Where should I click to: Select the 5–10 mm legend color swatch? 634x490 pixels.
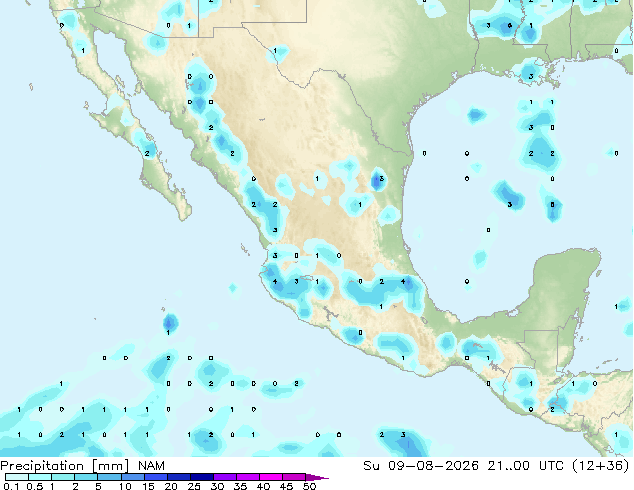(x=110, y=477)
